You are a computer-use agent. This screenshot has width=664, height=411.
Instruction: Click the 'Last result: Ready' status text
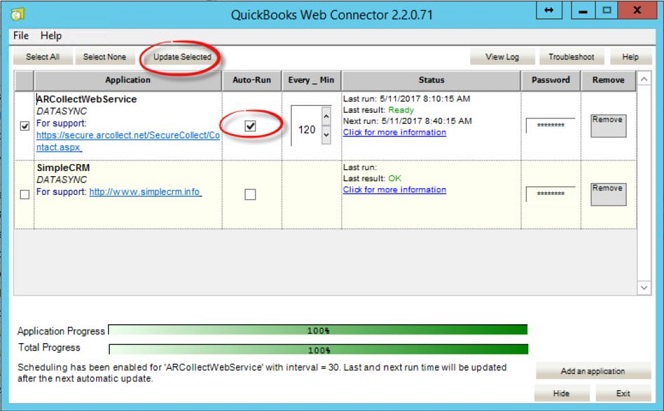point(378,110)
